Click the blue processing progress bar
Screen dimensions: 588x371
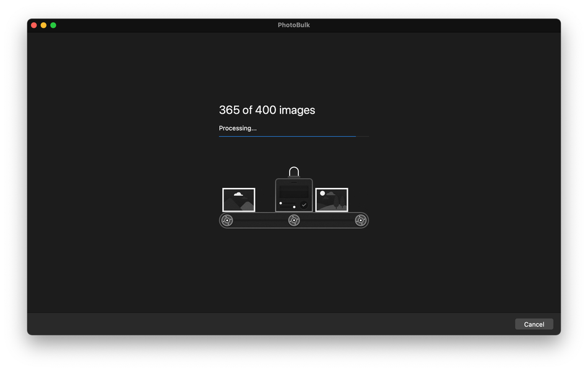pyautogui.click(x=293, y=137)
